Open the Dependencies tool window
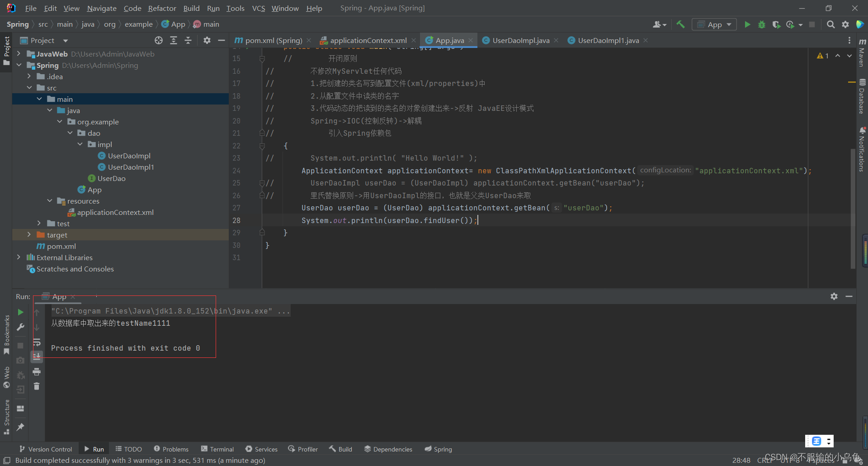The width and height of the screenshot is (868, 466). (x=388, y=449)
